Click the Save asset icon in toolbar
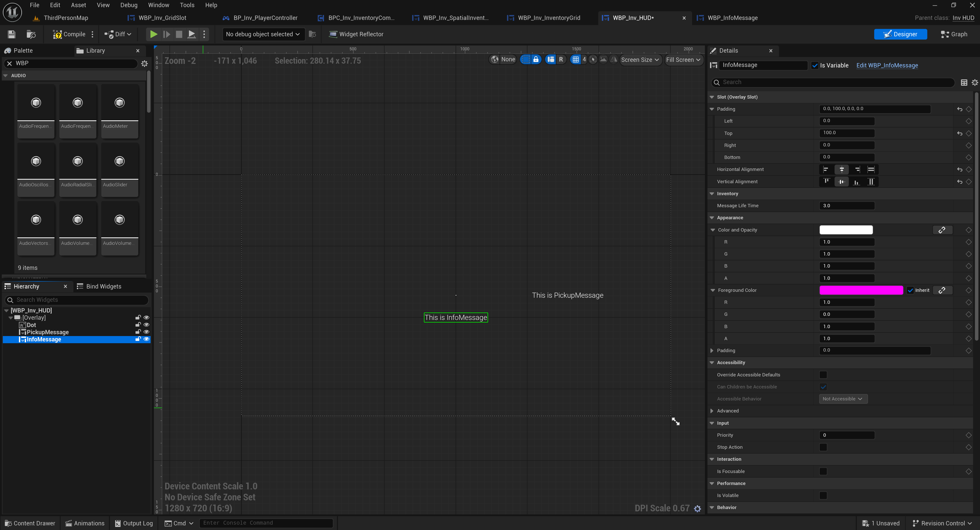The width and height of the screenshot is (980, 530). click(12, 34)
